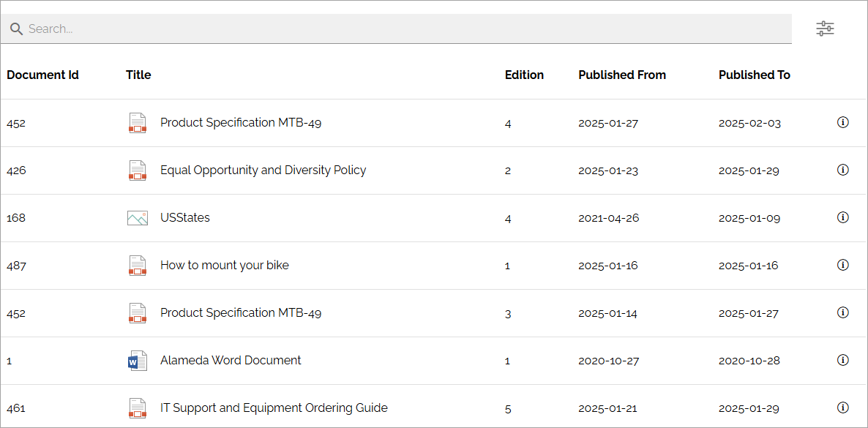Click the Word icon beside Alameda Word Document
The height and width of the screenshot is (428, 868).
(x=138, y=361)
